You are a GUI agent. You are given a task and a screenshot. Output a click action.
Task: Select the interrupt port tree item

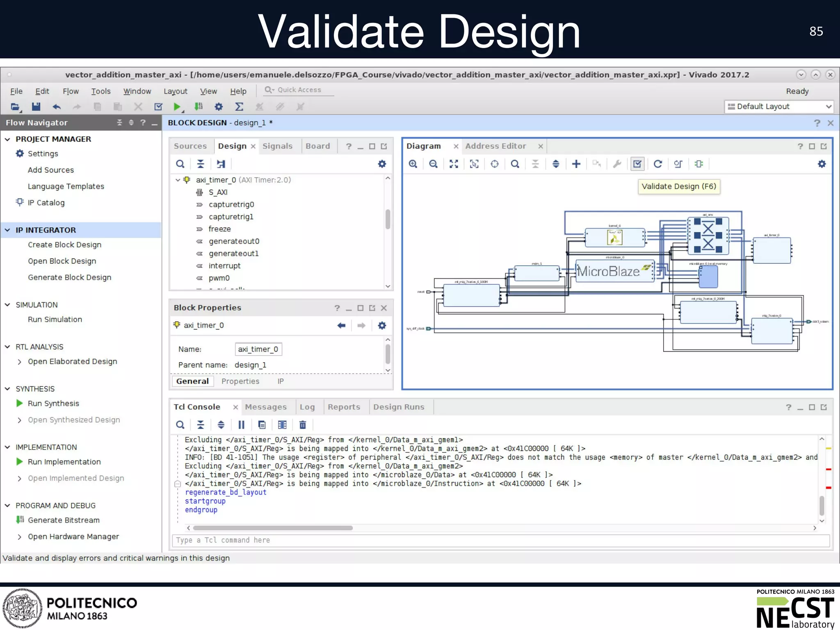click(x=224, y=266)
